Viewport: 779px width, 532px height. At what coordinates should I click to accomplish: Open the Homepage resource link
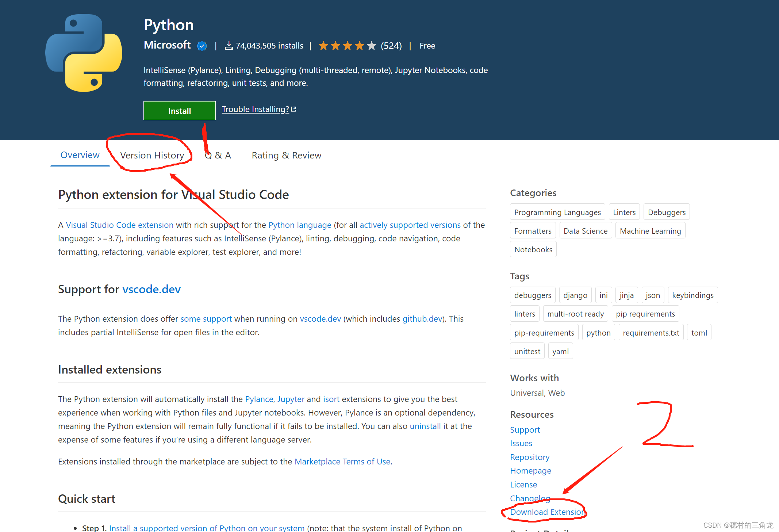[530, 471]
